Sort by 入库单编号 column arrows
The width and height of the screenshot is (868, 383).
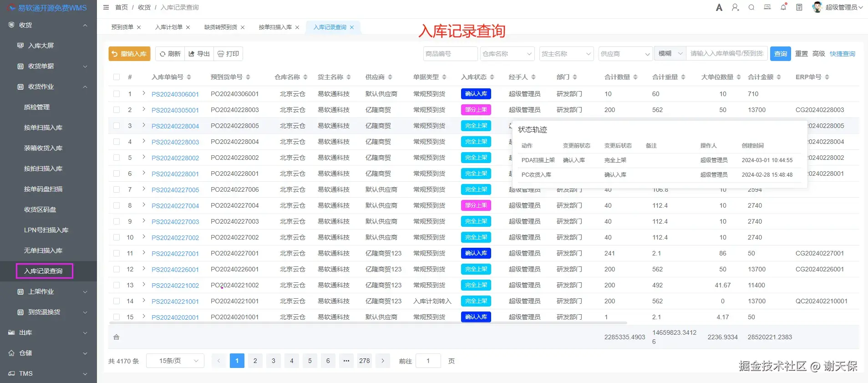click(189, 77)
